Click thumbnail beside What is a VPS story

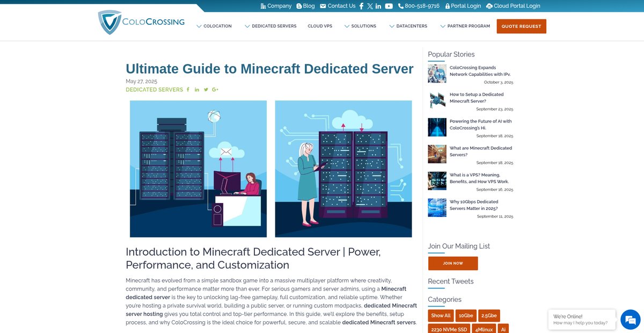(437, 181)
